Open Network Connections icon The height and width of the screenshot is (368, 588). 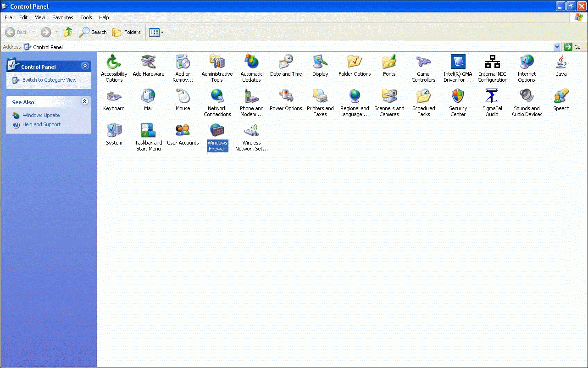(217, 96)
